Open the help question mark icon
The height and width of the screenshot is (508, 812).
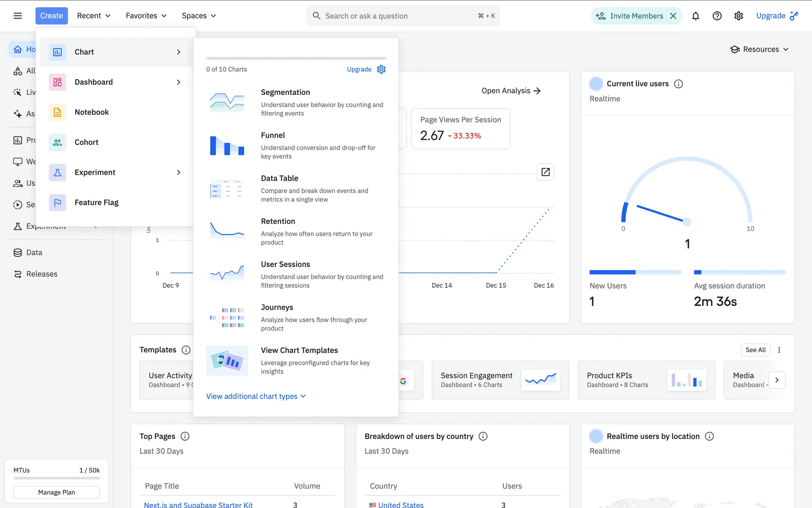click(717, 16)
